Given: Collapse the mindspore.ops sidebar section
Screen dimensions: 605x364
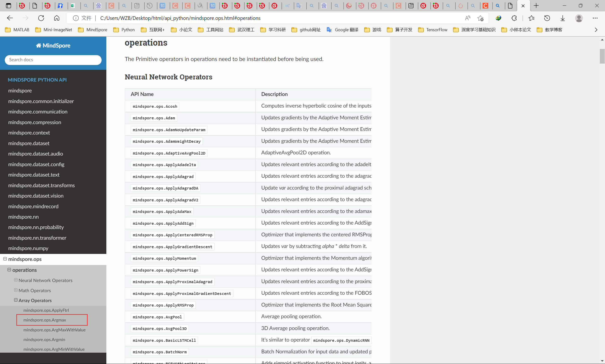Looking at the screenshot, I should (5, 259).
